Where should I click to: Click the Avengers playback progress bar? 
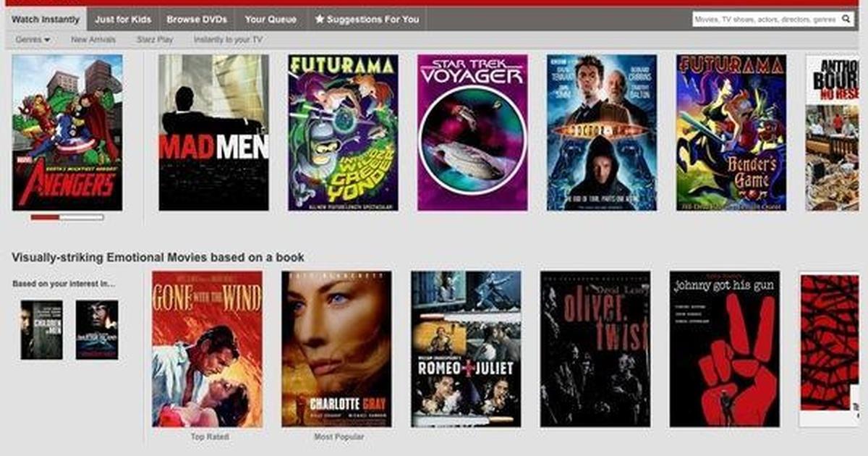[x=67, y=217]
